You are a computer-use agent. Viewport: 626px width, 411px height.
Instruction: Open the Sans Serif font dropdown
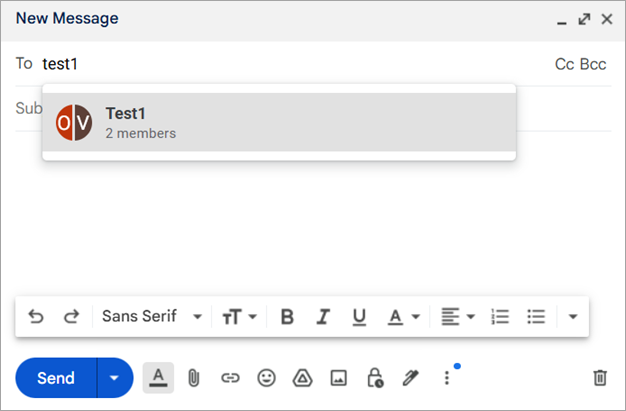click(x=152, y=317)
